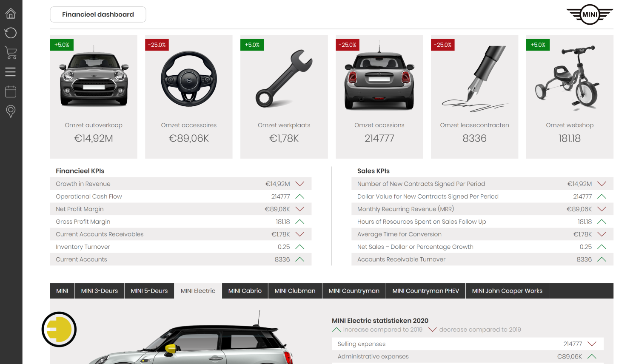Click the 'Average Time for Conversion' label
Viewport: 633px width, 364px height.
click(399, 234)
